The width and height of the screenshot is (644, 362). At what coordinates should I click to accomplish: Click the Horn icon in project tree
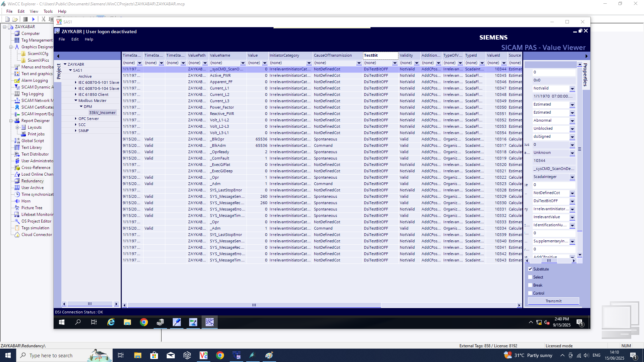click(x=17, y=201)
